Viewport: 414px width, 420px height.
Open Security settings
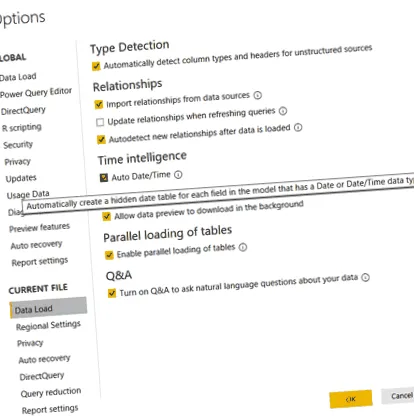pos(18,145)
